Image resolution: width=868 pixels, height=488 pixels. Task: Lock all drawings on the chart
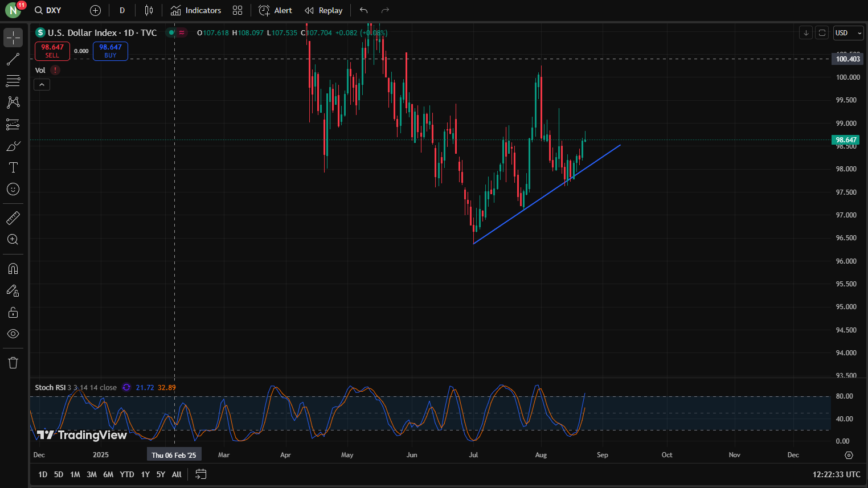[x=13, y=312]
